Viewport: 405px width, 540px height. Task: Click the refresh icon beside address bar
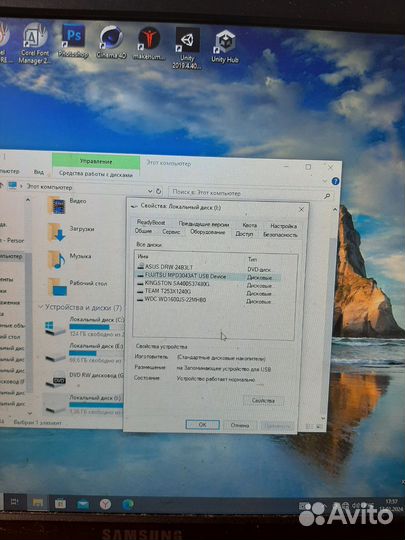click(158, 191)
